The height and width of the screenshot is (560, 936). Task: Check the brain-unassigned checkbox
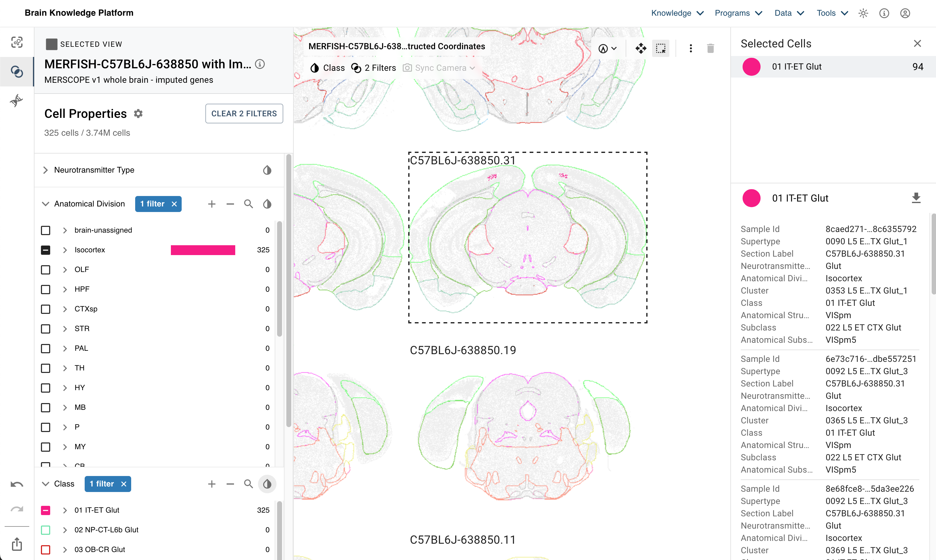[x=46, y=230]
